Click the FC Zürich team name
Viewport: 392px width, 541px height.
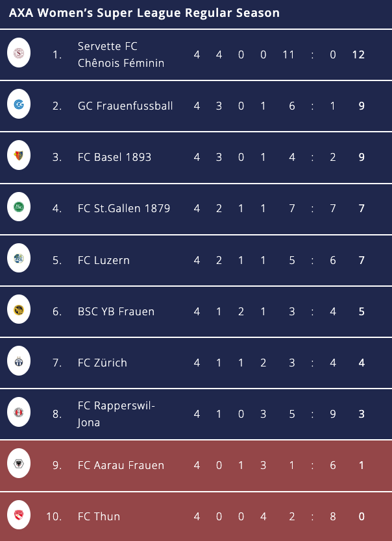pyautogui.click(x=103, y=363)
